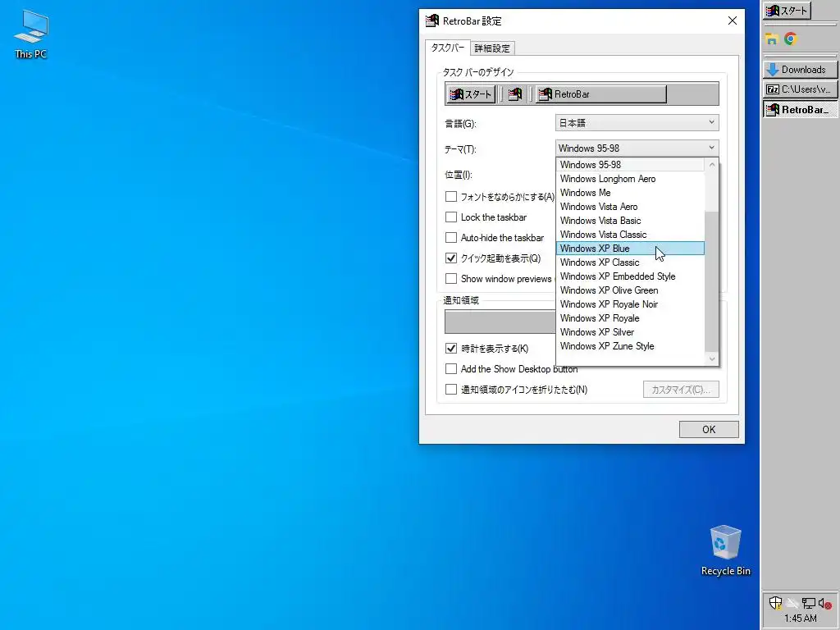Click the network monitor tray icon
The height and width of the screenshot is (630, 840).
(809, 603)
